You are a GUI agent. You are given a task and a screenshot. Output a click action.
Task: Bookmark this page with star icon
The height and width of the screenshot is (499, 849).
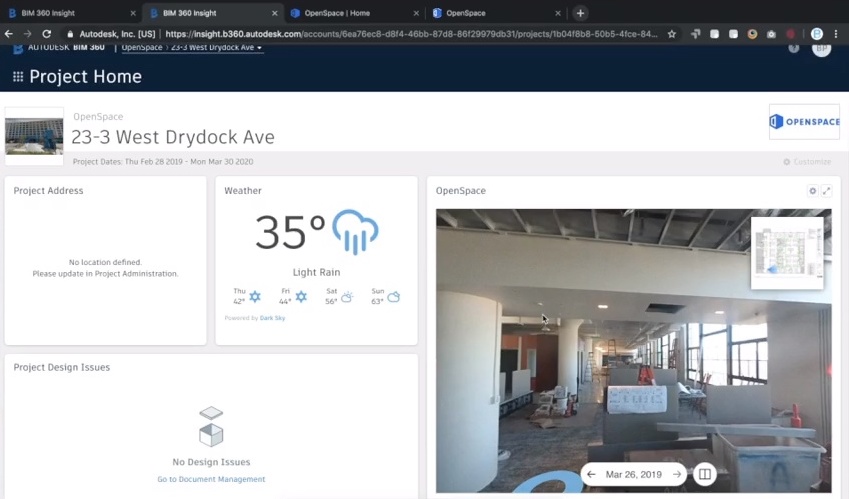(672, 33)
